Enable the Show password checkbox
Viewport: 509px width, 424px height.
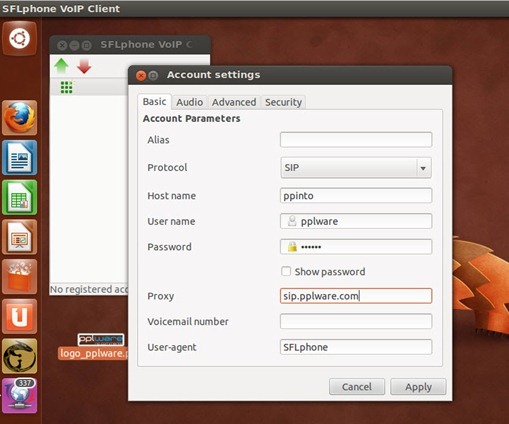(x=286, y=271)
